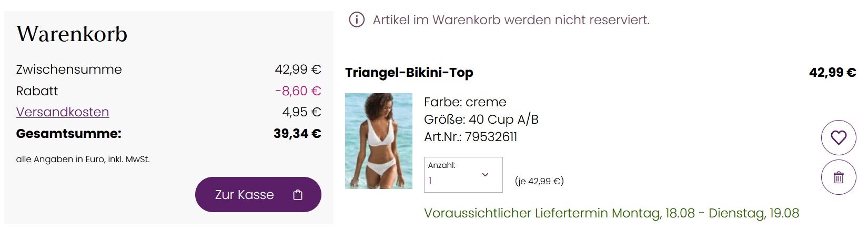Open the Triangel-Bikini-Top product title
Image resolution: width=868 pixels, height=229 pixels.
tap(409, 73)
